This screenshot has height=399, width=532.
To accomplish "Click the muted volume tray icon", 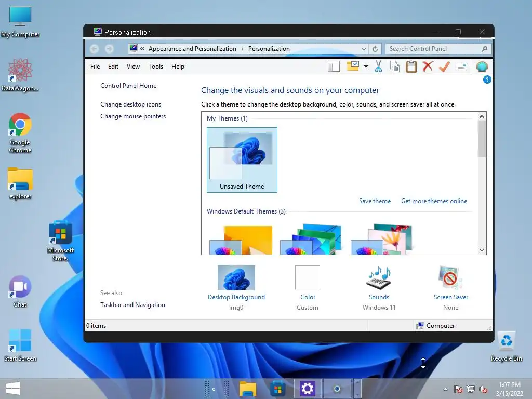I will (x=483, y=389).
